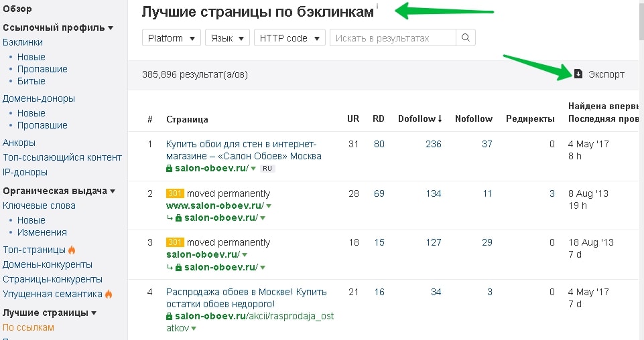Open the Язык dropdown filter
Image resolution: width=644 pixels, height=340 pixels.
pyautogui.click(x=227, y=38)
